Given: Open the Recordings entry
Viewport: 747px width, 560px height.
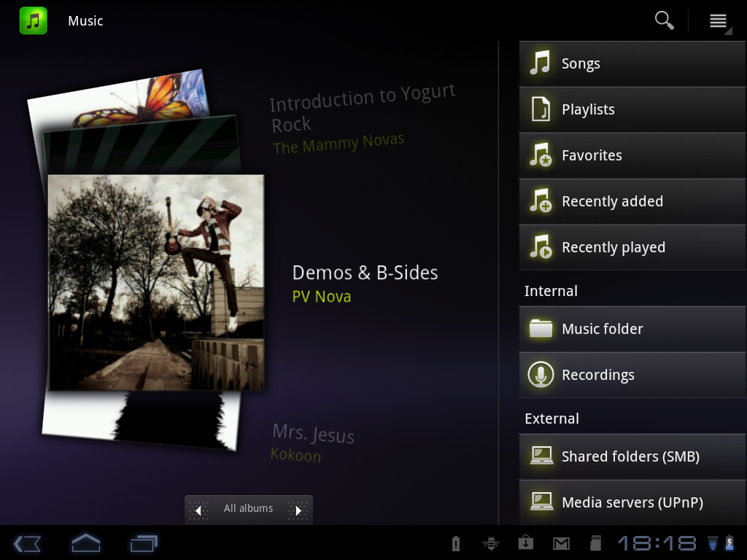Looking at the screenshot, I should (x=632, y=375).
